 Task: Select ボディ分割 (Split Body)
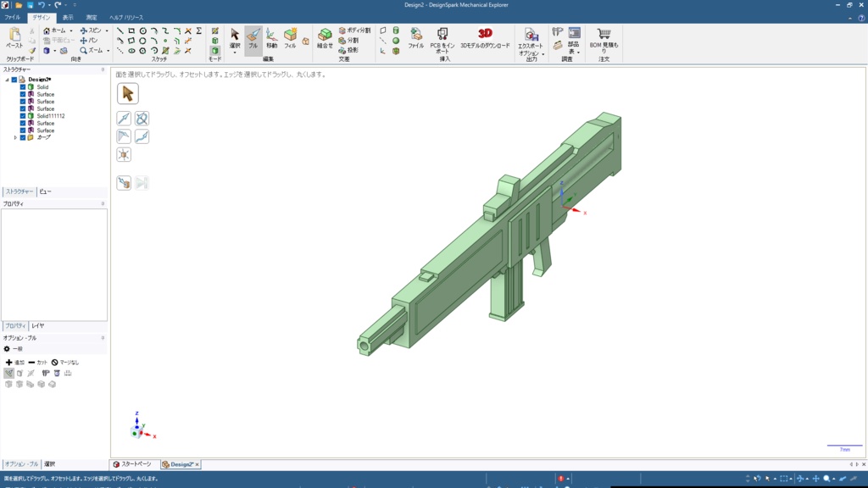pyautogui.click(x=354, y=30)
